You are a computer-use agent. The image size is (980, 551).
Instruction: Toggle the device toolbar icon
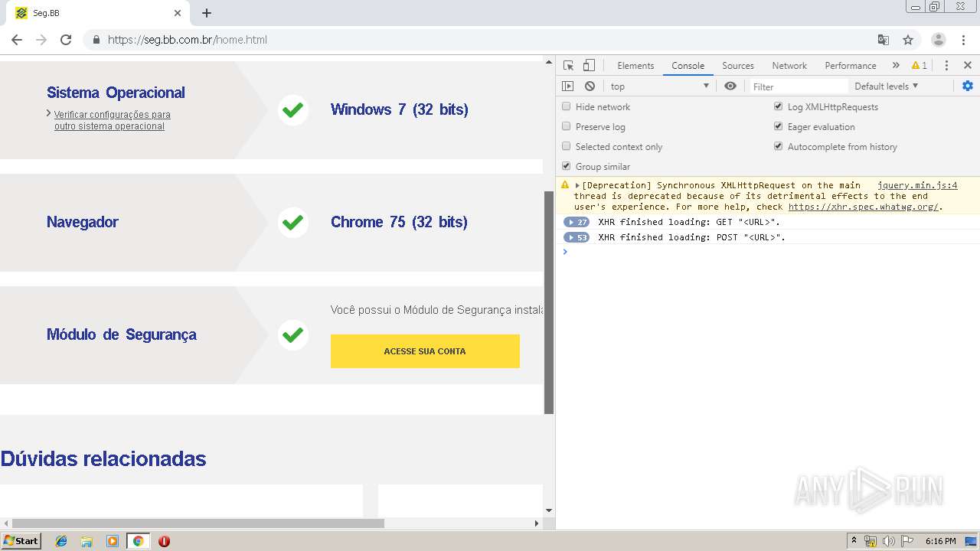589,66
